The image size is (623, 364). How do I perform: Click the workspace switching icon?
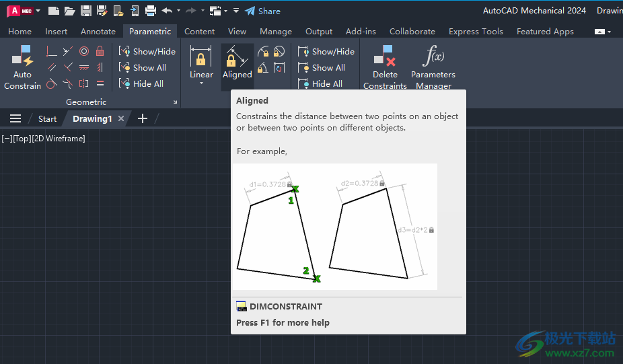215,11
